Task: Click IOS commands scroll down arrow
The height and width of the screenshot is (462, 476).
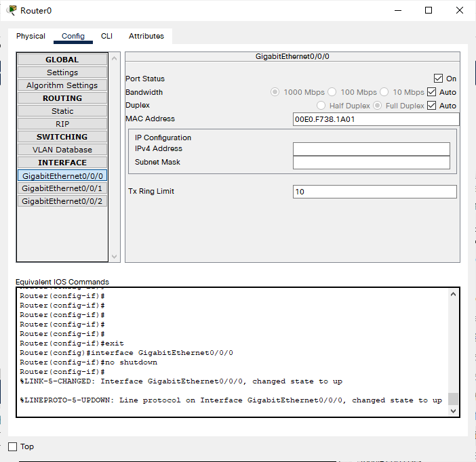Action: pyautogui.click(x=453, y=411)
